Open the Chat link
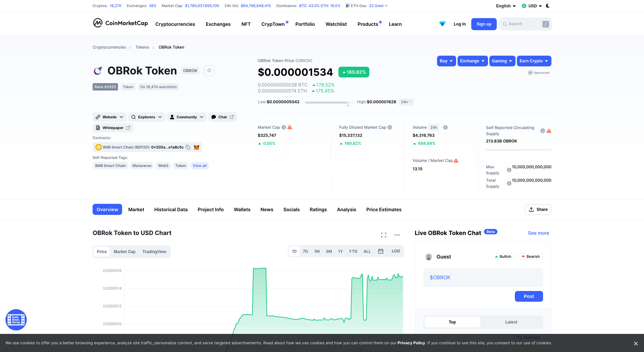This screenshot has height=352, width=644. (223, 117)
